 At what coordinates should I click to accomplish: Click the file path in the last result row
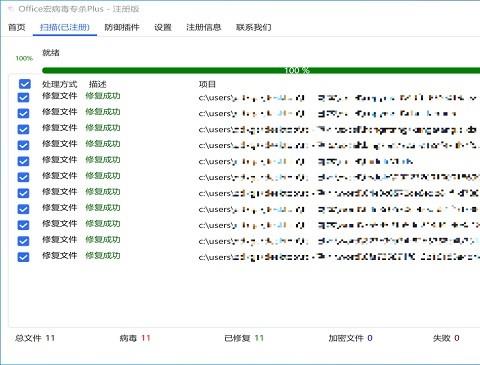coord(339,257)
